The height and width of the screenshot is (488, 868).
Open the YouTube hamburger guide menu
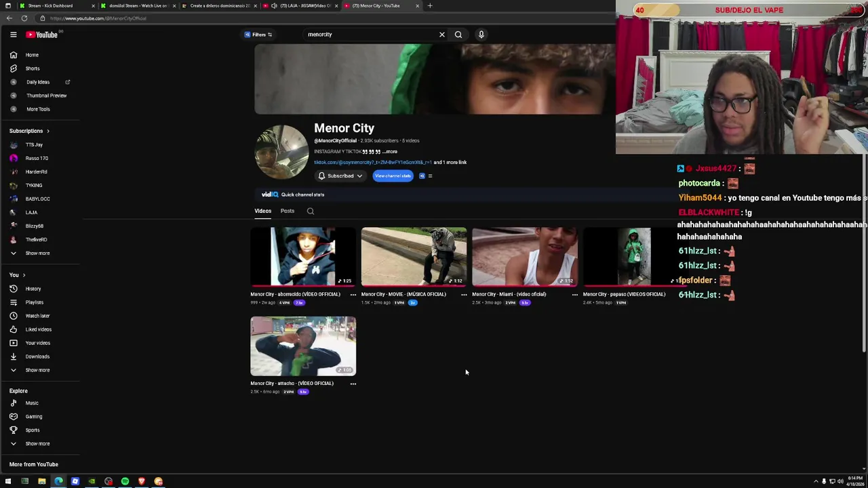13,35
